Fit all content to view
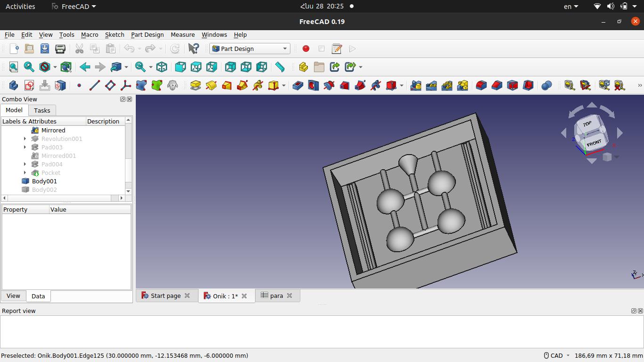The height and width of the screenshot is (362, 644). [x=14, y=67]
